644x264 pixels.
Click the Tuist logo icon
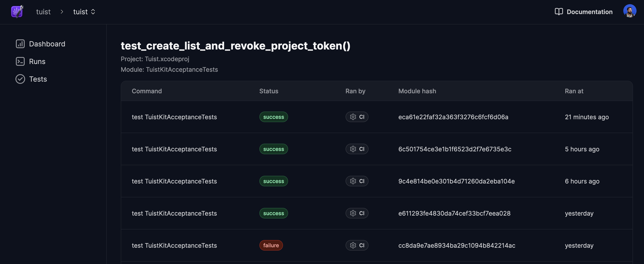(x=17, y=11)
